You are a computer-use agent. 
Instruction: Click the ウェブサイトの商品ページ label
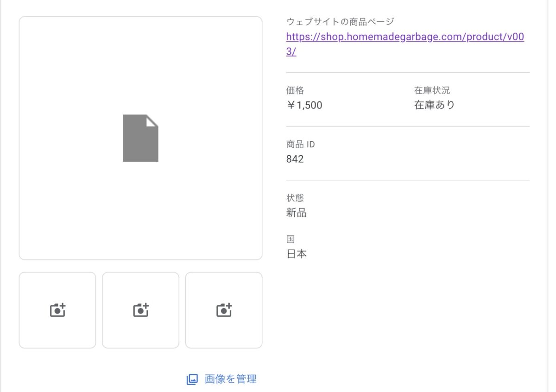click(x=340, y=21)
